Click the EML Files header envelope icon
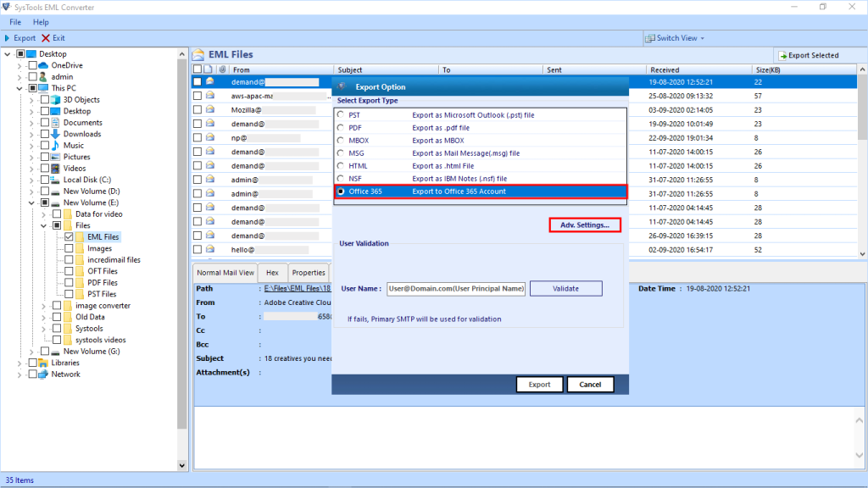The height and width of the screenshot is (488, 868). coord(198,55)
